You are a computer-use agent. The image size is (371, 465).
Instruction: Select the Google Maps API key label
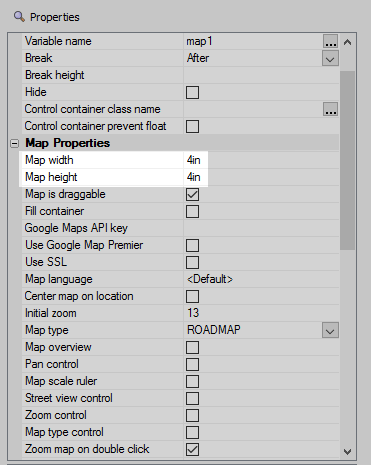[76, 228]
